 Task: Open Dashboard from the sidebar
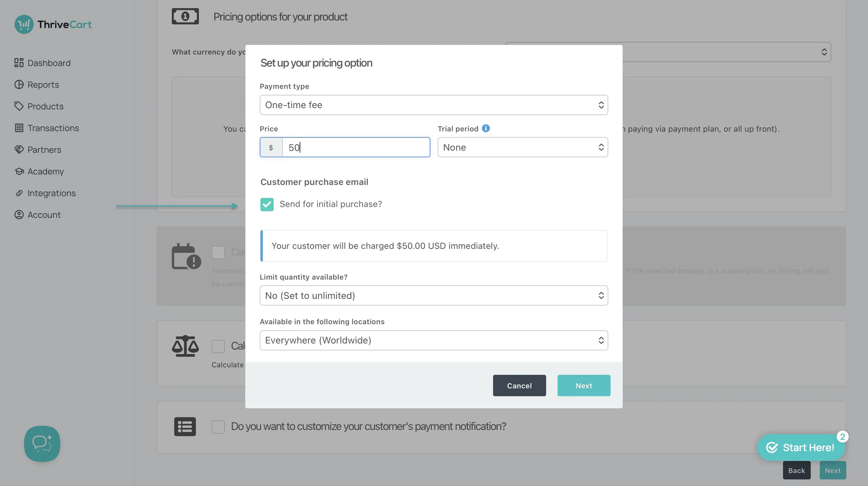(42, 63)
